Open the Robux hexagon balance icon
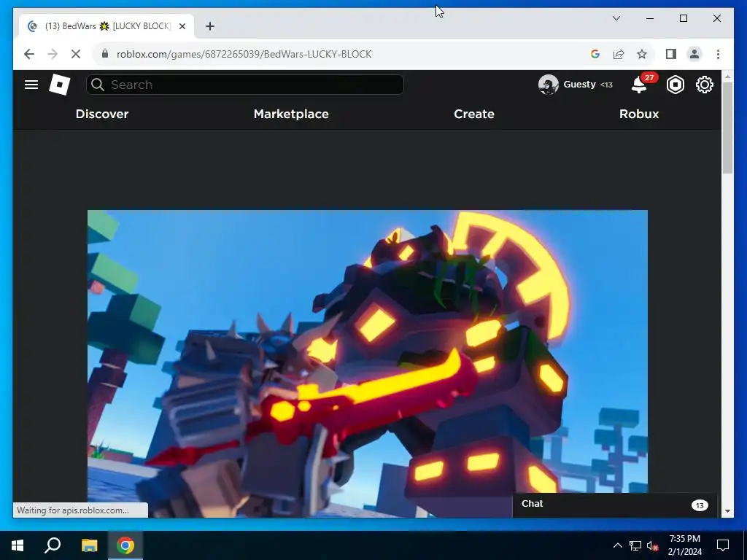 point(675,85)
